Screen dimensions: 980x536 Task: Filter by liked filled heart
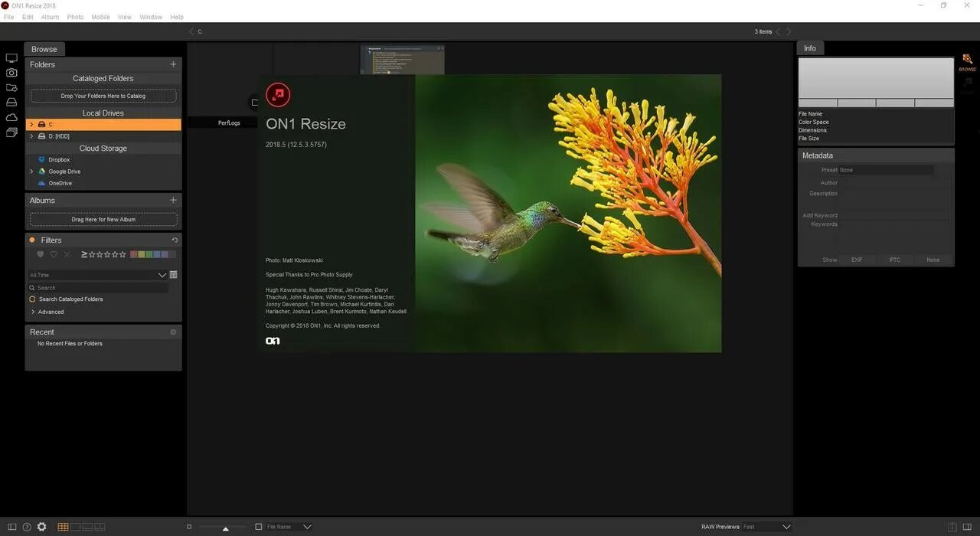click(x=41, y=254)
